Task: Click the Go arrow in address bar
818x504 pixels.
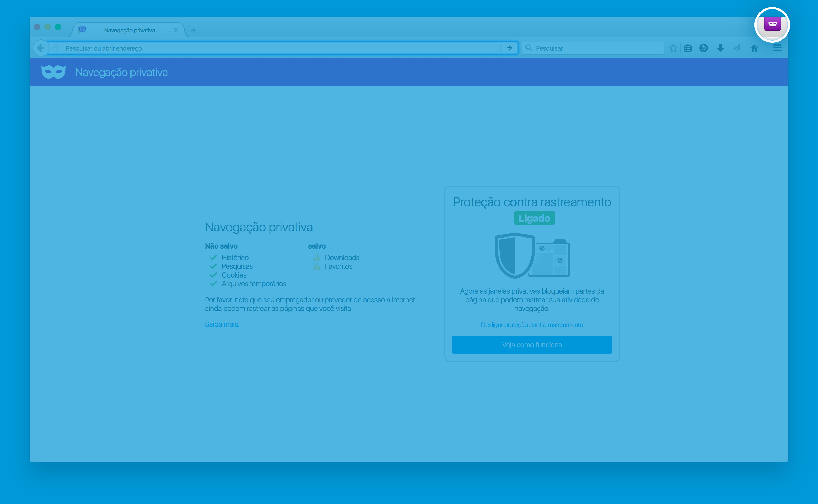Action: coord(509,48)
